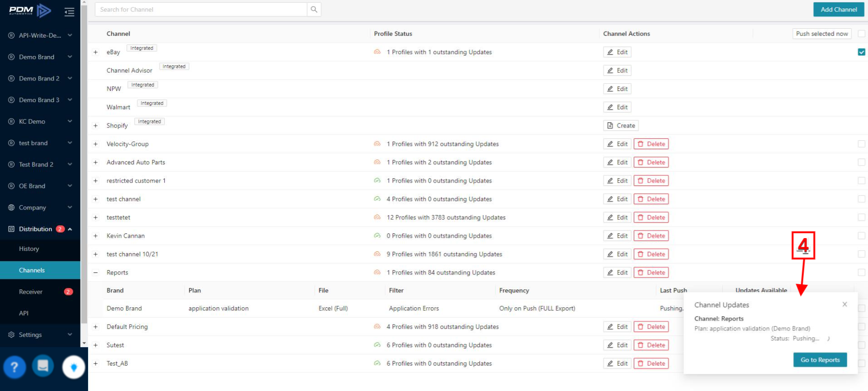The height and width of the screenshot is (391, 868).
Task: Open the Receiver menu item
Action: (31, 292)
